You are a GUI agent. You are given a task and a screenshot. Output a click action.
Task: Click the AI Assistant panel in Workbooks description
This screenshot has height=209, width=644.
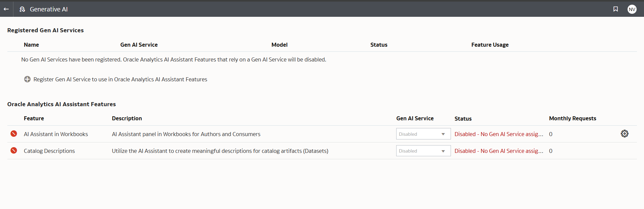[186, 134]
